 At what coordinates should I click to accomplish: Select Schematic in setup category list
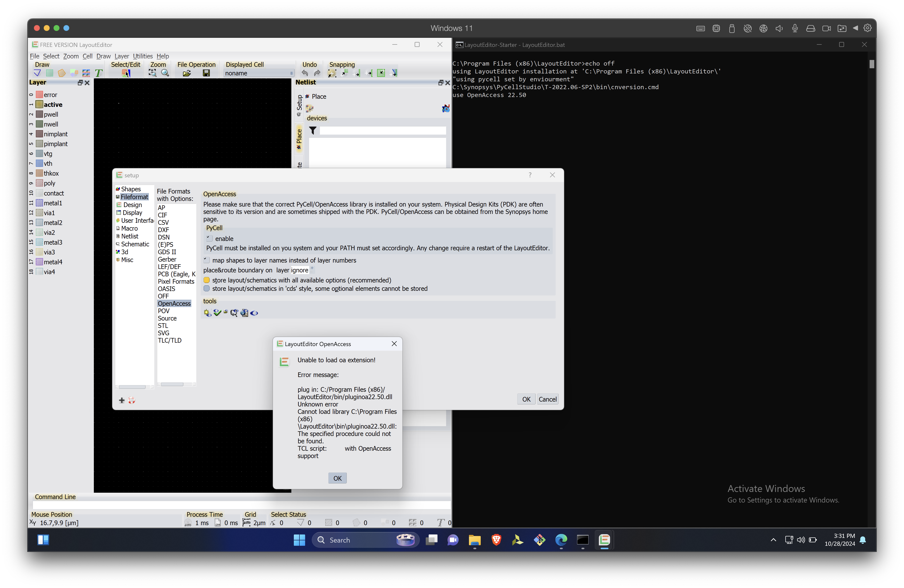pyautogui.click(x=135, y=244)
